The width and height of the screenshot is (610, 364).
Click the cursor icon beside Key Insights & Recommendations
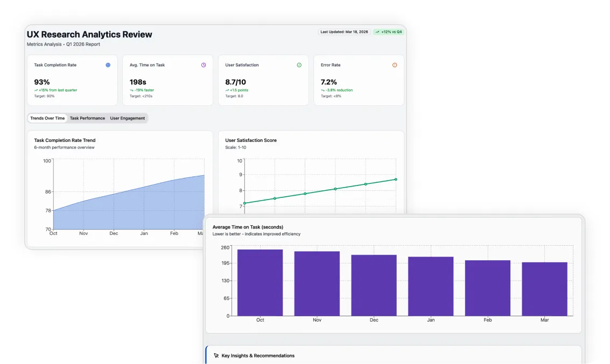(x=216, y=355)
